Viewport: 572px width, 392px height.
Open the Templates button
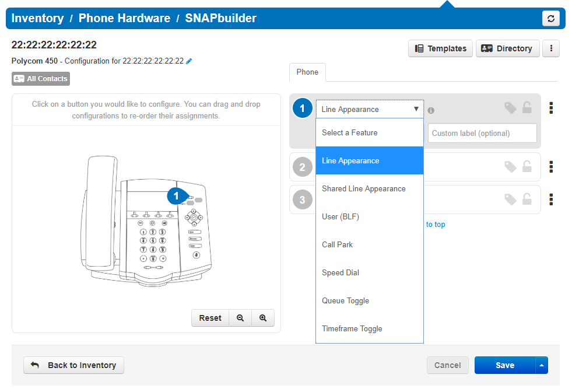tap(440, 48)
